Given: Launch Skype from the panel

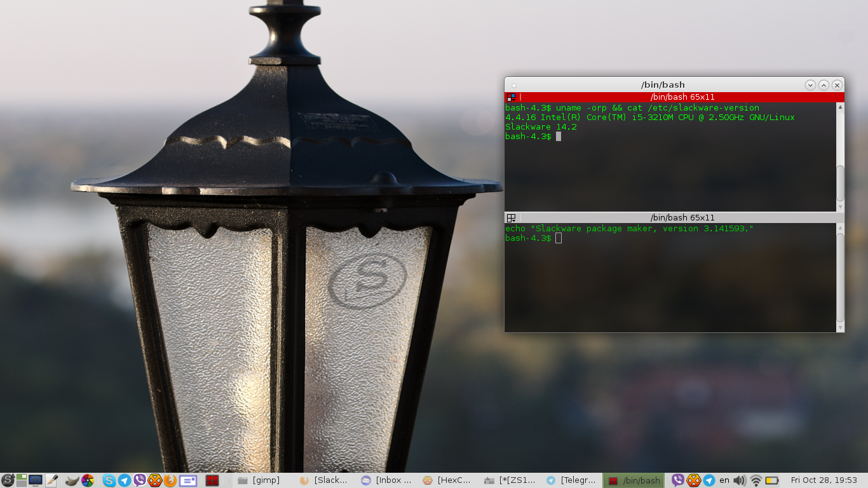Looking at the screenshot, I should (x=109, y=480).
